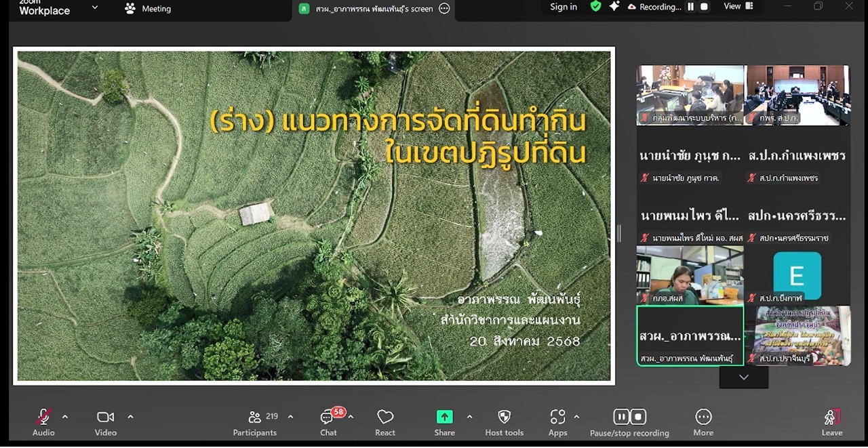
Task: Expand the share options arrow
Action: click(469, 417)
